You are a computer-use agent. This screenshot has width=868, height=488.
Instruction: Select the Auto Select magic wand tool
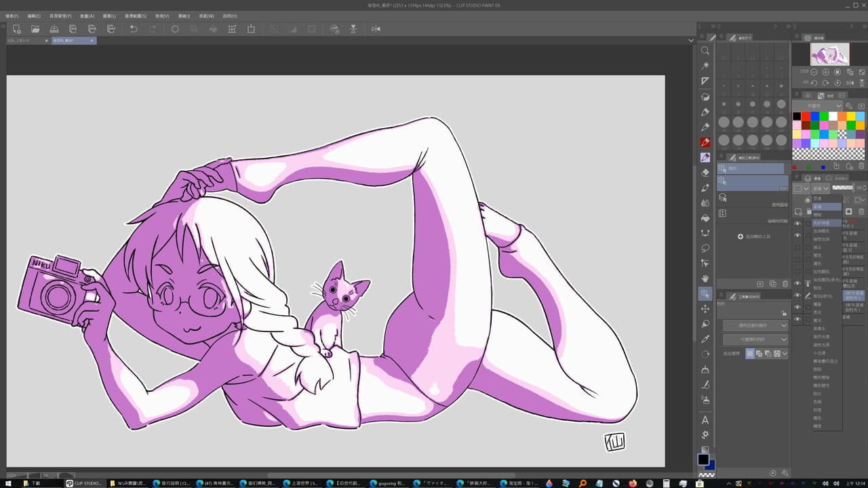pos(705,66)
